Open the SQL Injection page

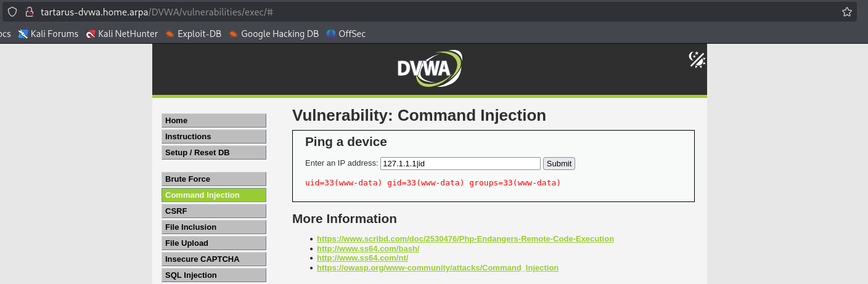(x=213, y=275)
